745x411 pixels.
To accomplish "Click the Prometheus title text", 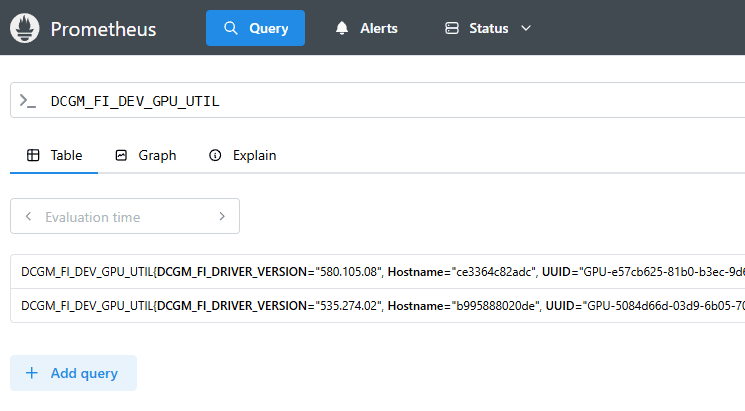I will (x=103, y=28).
